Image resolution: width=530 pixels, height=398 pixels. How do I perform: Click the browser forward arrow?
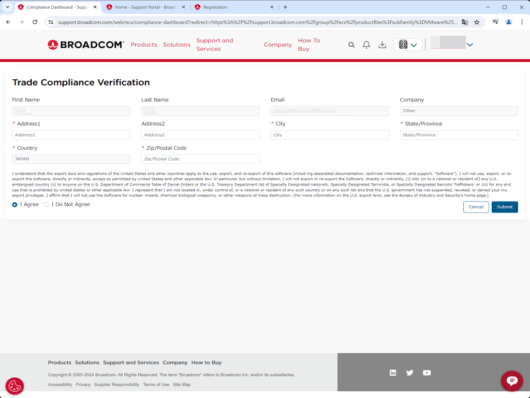pyautogui.click(x=22, y=22)
